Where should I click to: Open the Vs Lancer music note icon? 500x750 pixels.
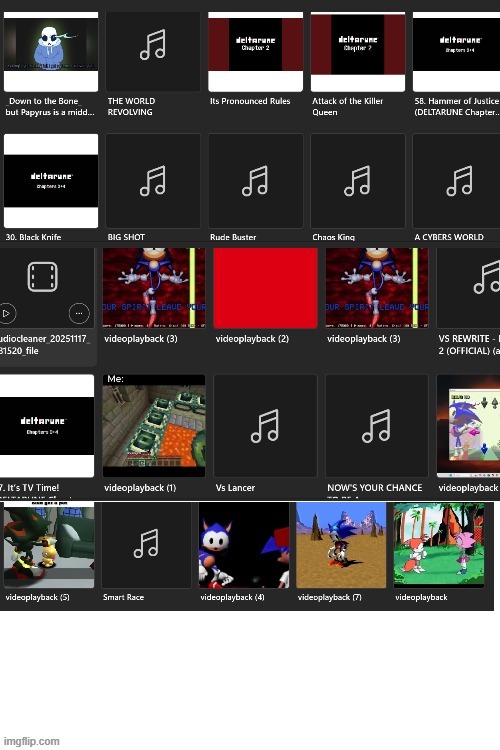click(265, 425)
